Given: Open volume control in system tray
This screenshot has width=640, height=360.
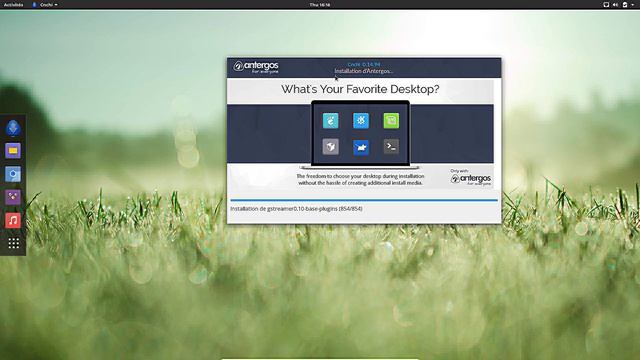Looking at the screenshot, I should (x=615, y=4).
